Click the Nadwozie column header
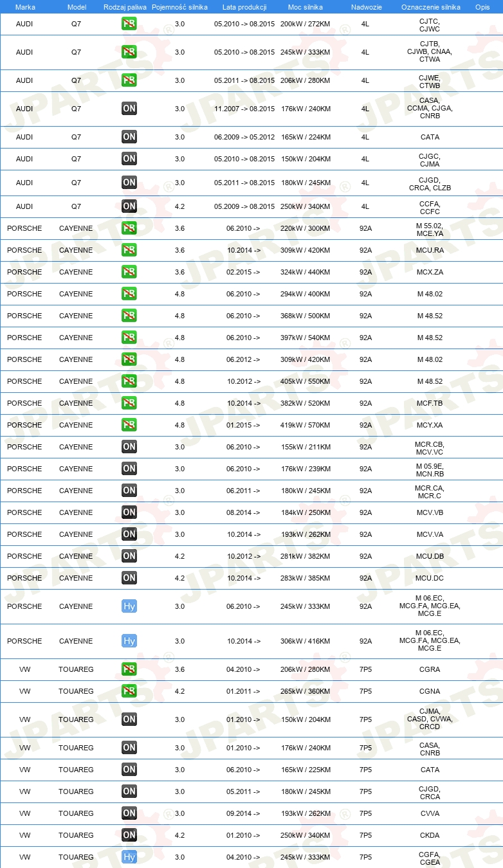Image resolution: width=503 pixels, height=868 pixels. click(366, 6)
